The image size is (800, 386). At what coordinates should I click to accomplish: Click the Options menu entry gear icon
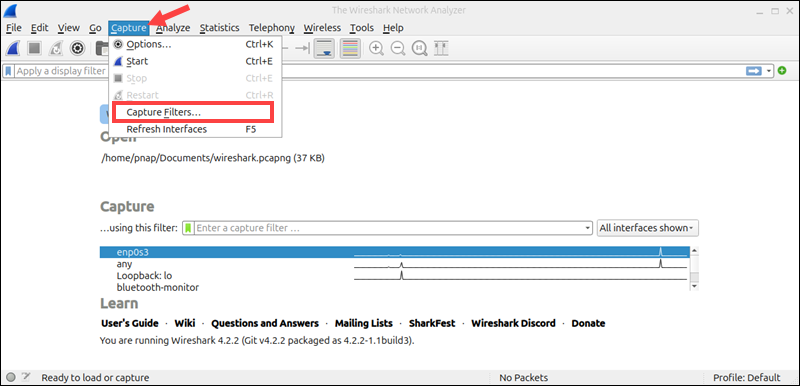coord(118,44)
